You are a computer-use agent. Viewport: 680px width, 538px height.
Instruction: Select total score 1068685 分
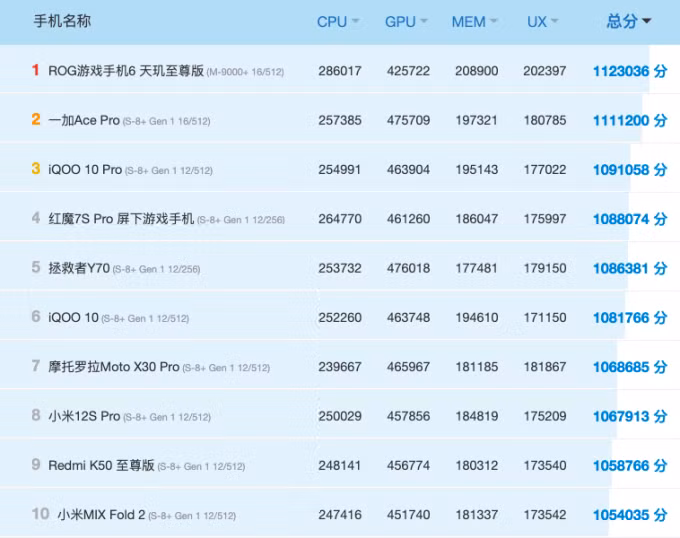pos(630,368)
